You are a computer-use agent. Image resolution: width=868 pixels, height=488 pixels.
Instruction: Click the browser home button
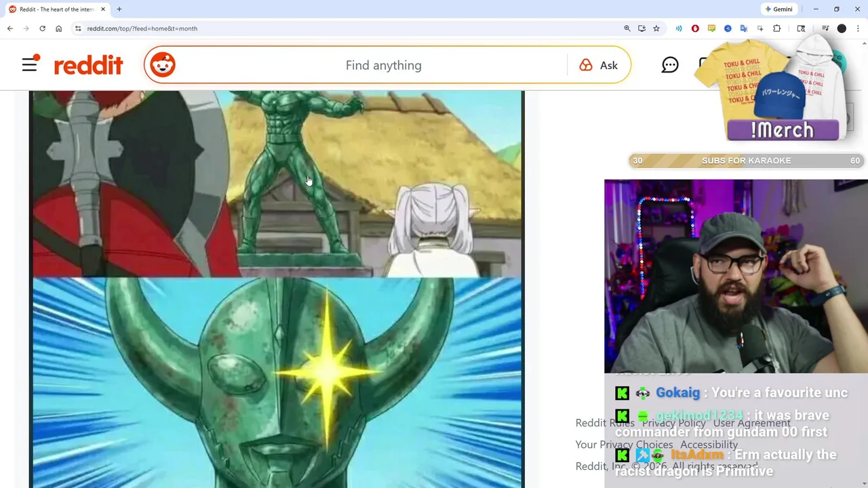coord(58,28)
